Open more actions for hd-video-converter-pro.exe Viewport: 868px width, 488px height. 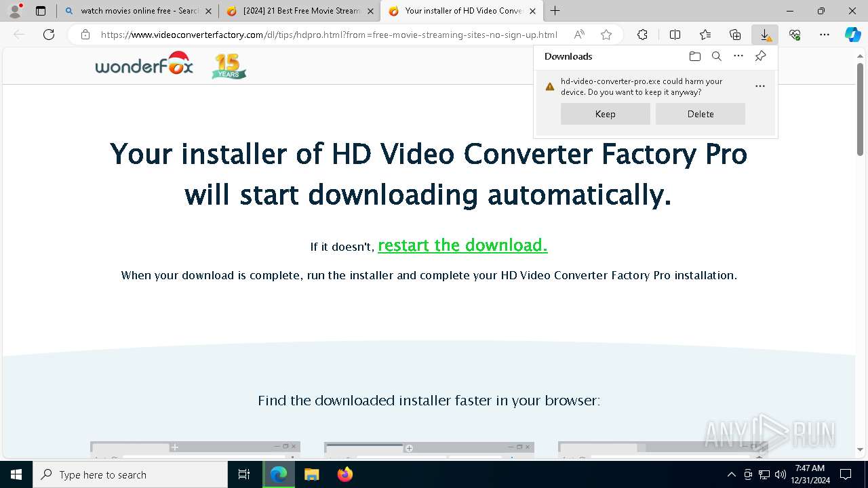click(760, 86)
